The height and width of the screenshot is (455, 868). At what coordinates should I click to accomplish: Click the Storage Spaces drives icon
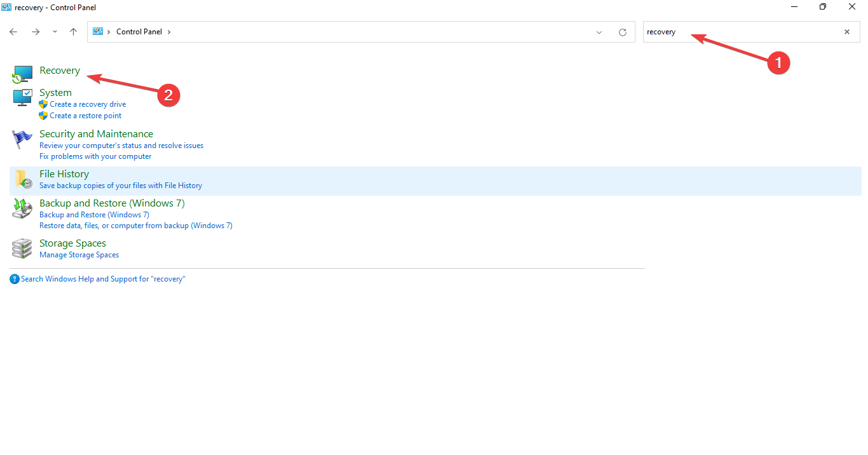[x=22, y=248]
